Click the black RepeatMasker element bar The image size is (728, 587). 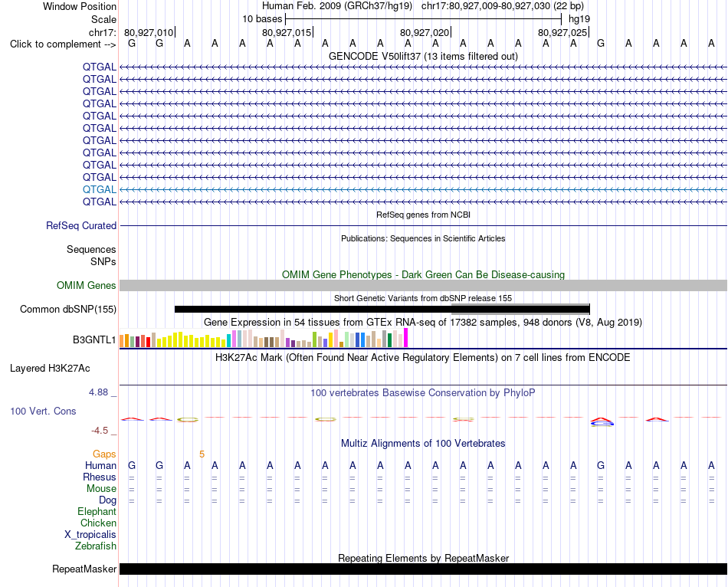[423, 569]
